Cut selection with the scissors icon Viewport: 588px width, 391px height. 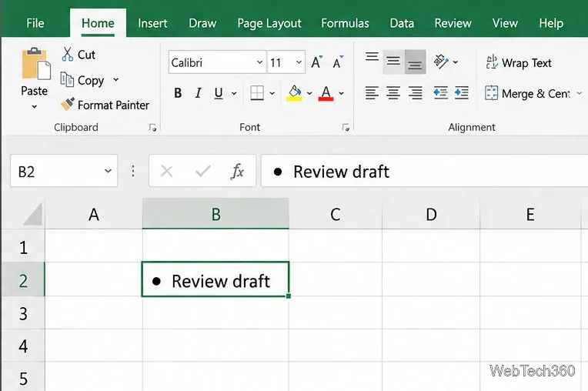68,55
